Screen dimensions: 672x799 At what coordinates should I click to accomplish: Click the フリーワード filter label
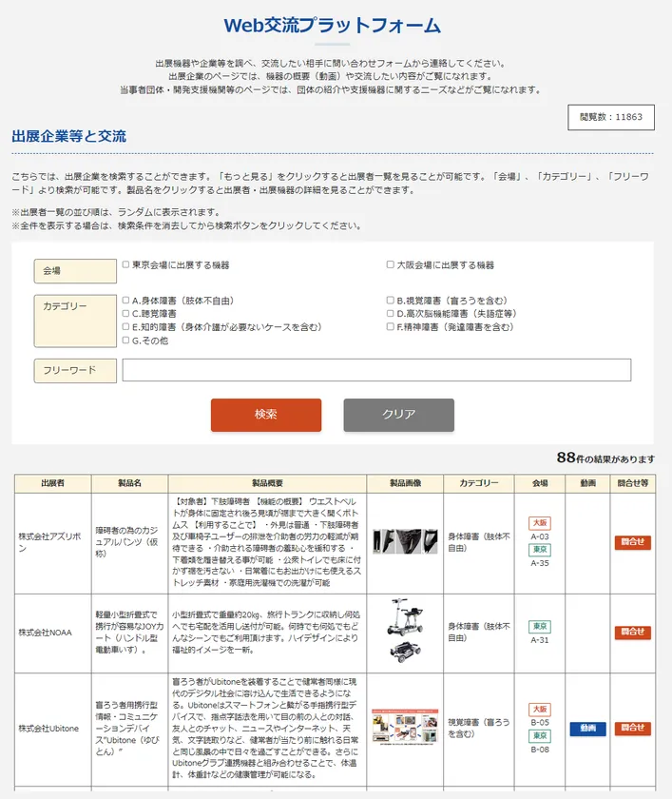[x=75, y=370]
